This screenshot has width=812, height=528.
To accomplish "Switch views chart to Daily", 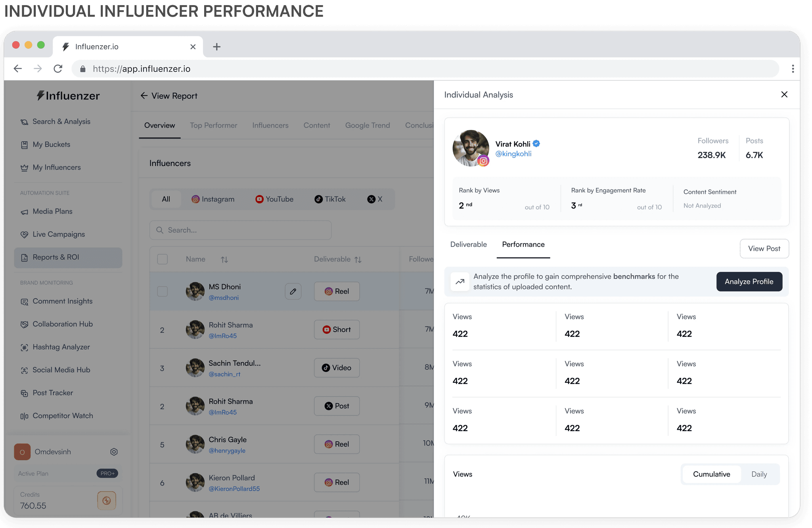I will 759,474.
